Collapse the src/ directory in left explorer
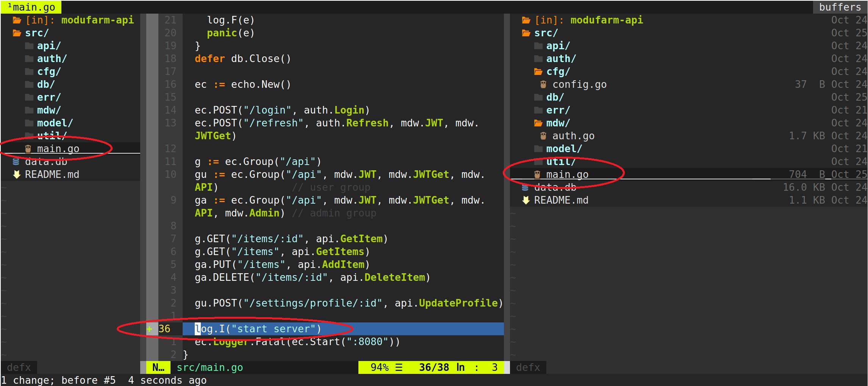The height and width of the screenshot is (386, 868). (x=36, y=33)
